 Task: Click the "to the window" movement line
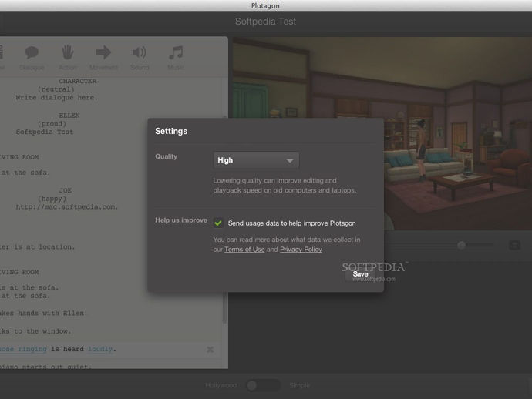click(35, 331)
